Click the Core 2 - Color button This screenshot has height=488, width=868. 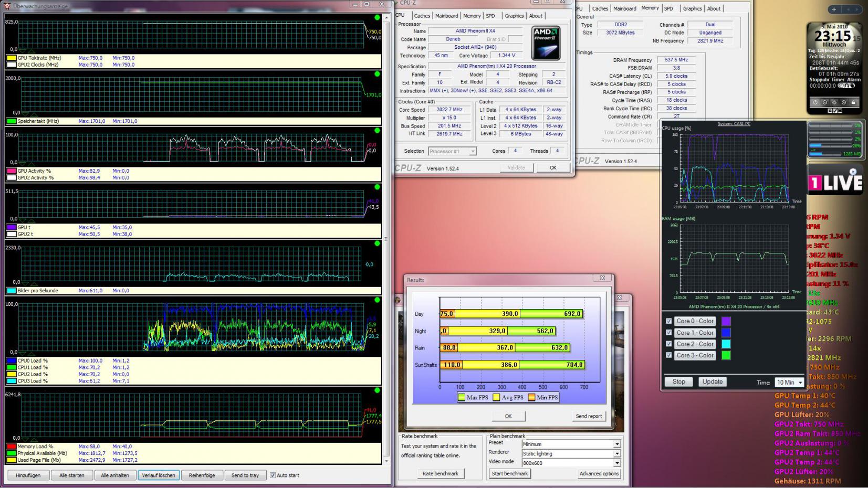(x=695, y=344)
